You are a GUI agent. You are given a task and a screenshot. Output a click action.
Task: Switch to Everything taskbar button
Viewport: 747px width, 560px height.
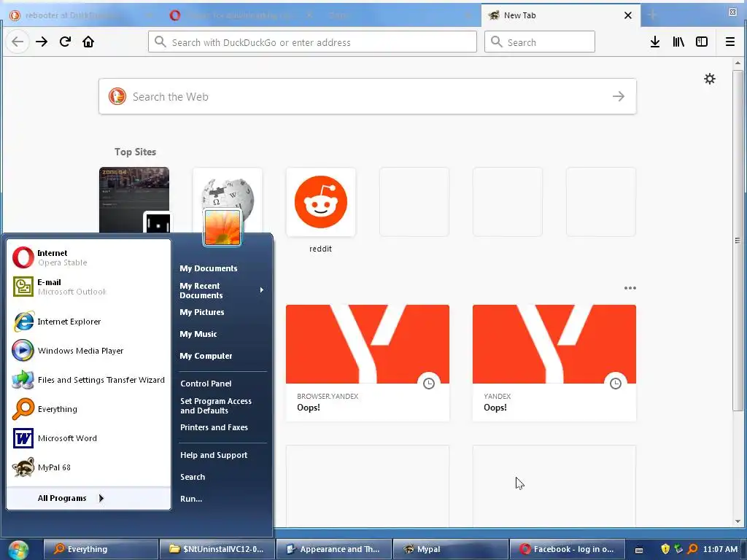[101, 549]
